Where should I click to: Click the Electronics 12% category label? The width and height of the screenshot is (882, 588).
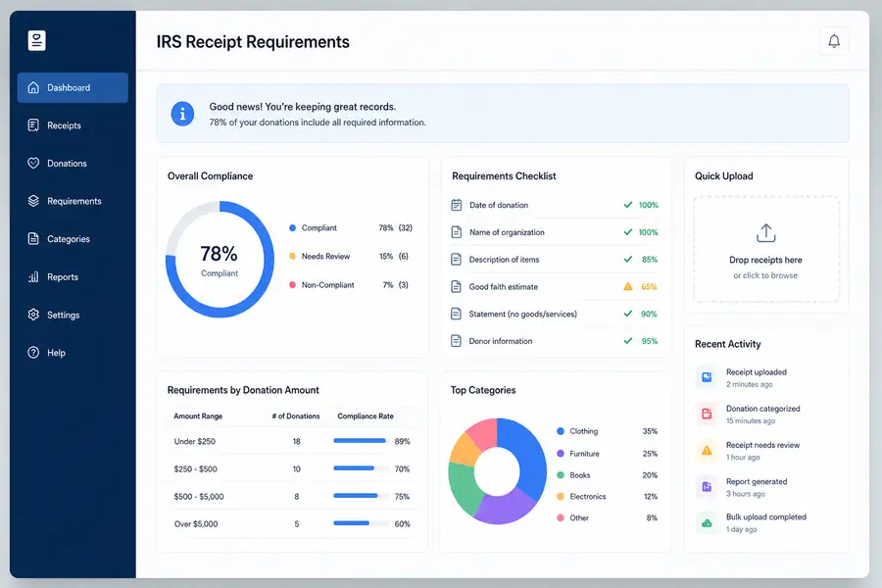coord(588,496)
